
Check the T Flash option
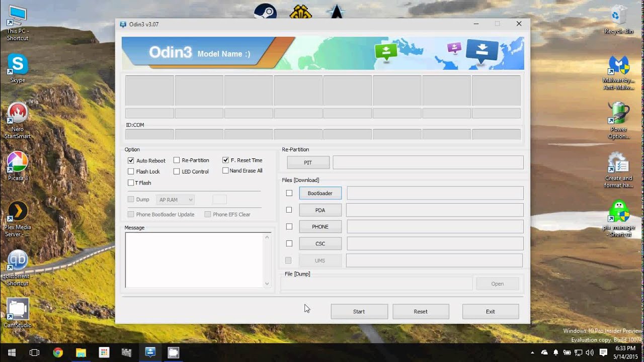(x=131, y=183)
